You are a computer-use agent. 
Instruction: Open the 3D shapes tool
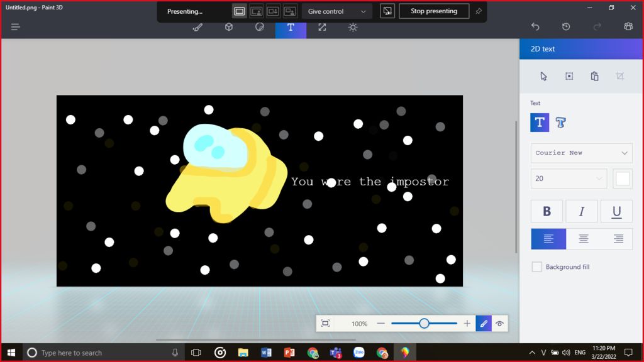coord(229,28)
